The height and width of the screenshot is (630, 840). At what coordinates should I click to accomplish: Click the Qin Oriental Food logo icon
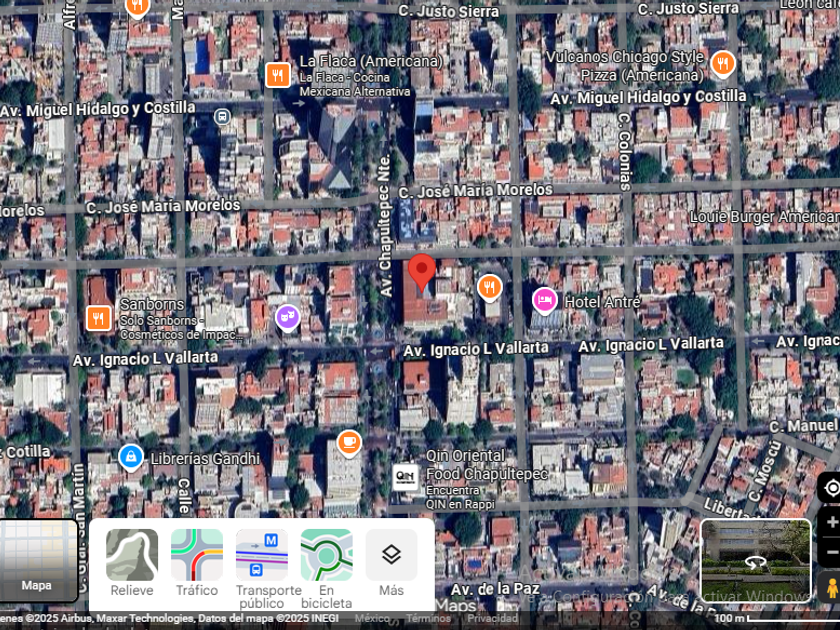pos(406,477)
